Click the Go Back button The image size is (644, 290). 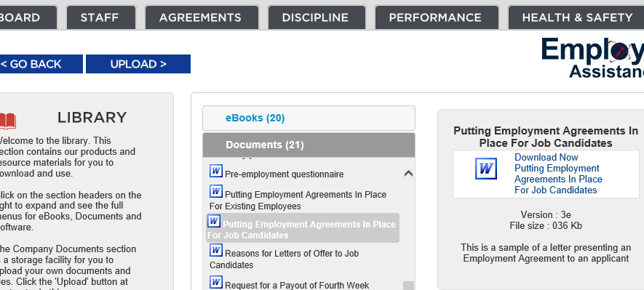[41, 64]
